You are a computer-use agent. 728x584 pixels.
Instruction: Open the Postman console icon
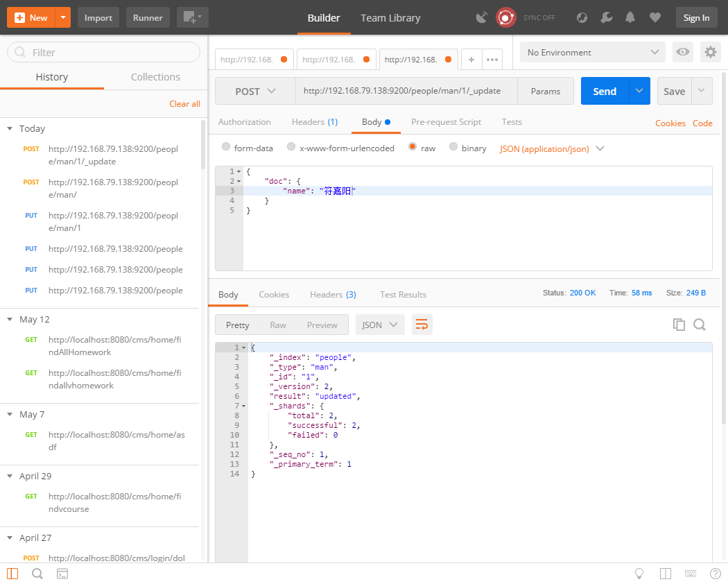[62, 574]
